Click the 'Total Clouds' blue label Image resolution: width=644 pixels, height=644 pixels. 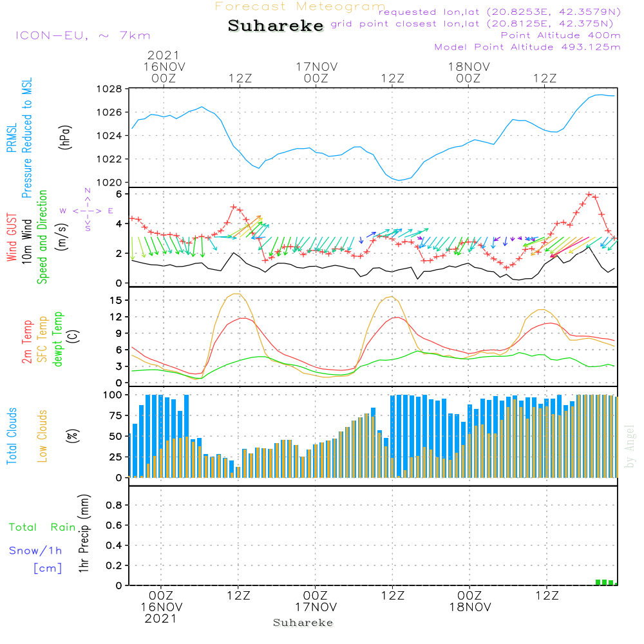pos(12,436)
